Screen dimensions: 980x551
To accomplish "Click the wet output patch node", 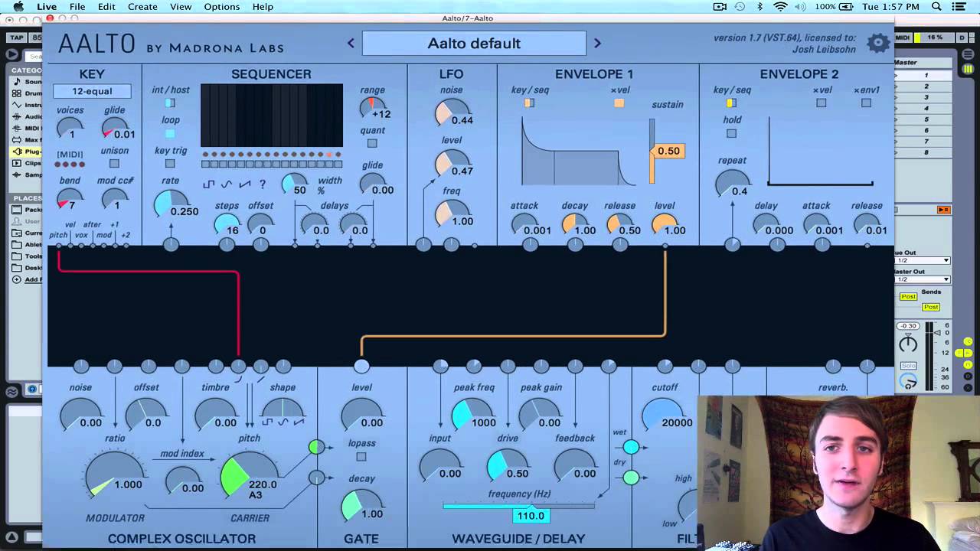I will (630, 447).
